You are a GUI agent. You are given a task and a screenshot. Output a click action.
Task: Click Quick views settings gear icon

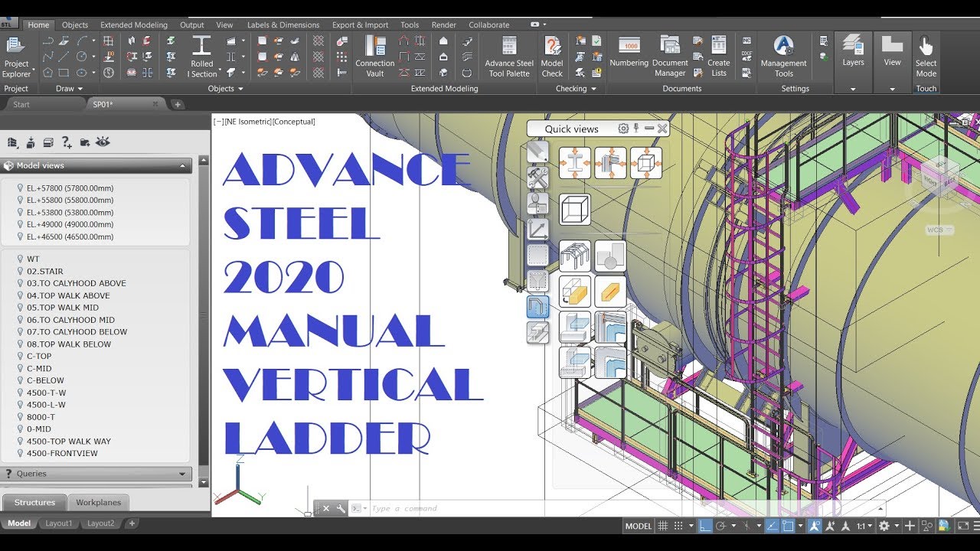pyautogui.click(x=623, y=129)
